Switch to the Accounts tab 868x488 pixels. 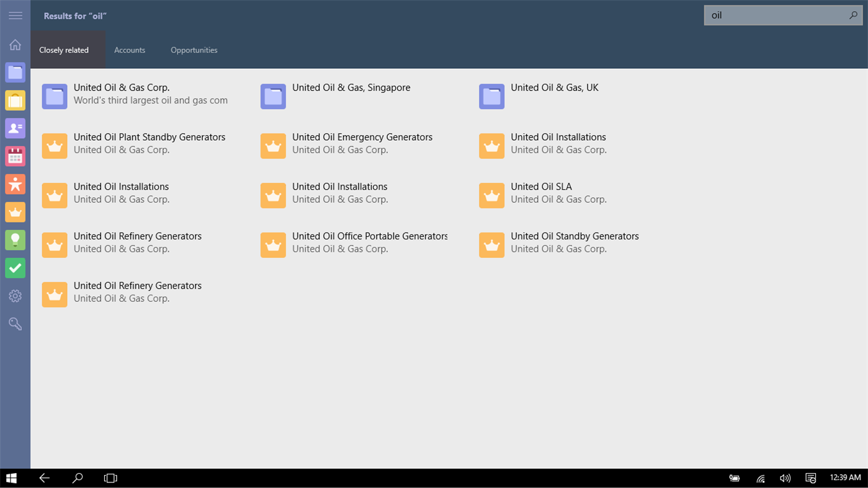(130, 50)
